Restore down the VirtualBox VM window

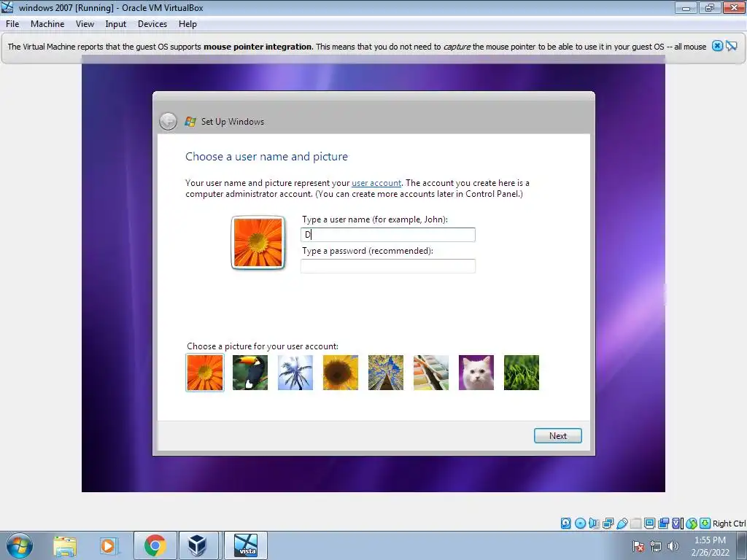point(709,7)
